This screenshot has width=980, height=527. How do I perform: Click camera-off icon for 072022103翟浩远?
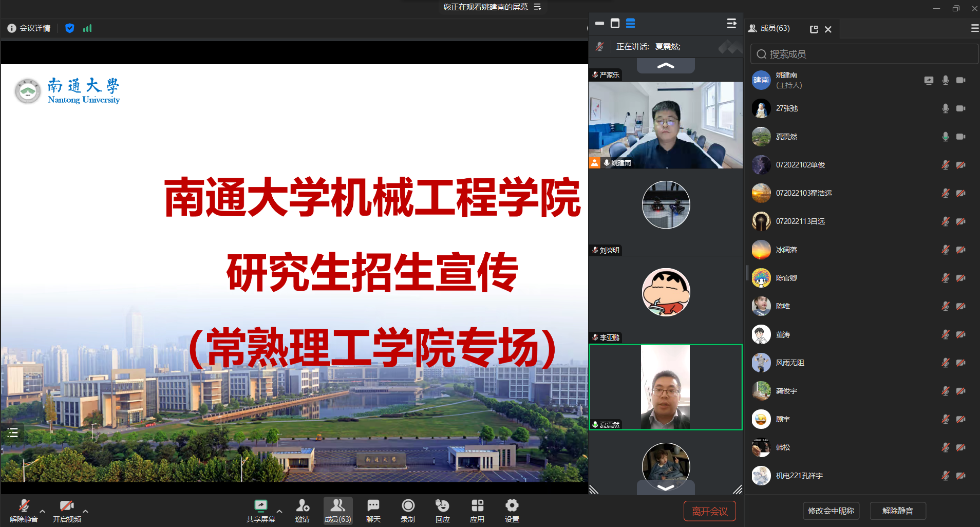pos(960,193)
